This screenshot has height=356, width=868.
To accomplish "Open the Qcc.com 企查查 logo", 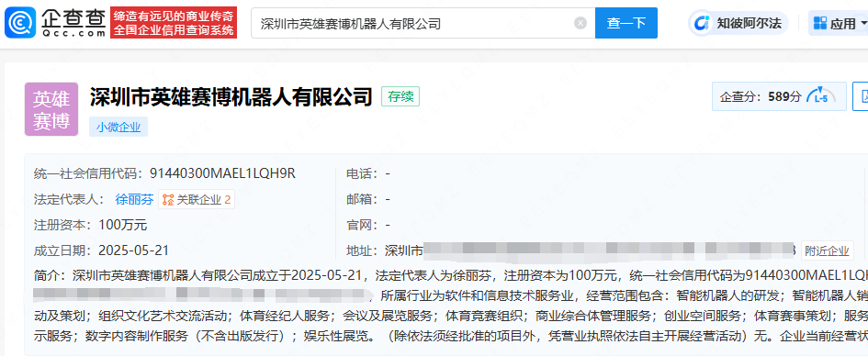I will click(x=55, y=23).
